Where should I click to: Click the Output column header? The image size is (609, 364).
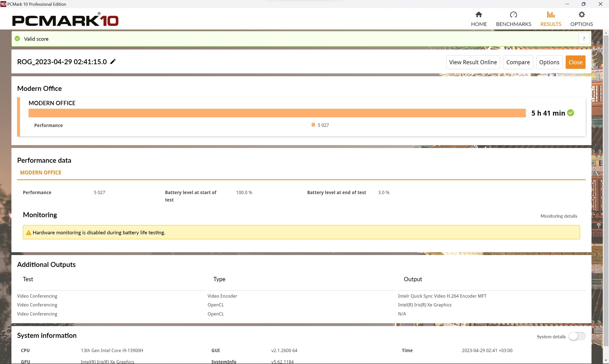pyautogui.click(x=413, y=279)
